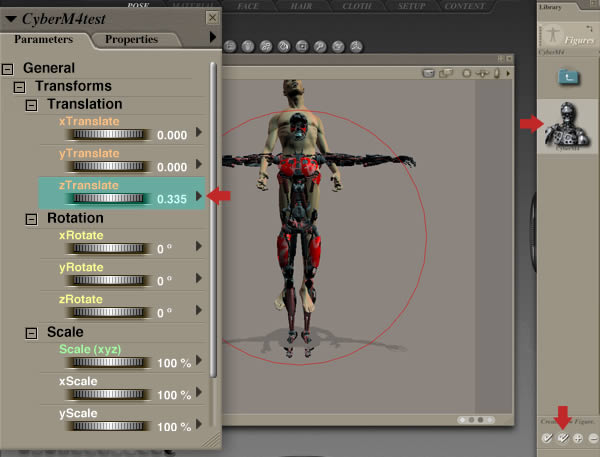This screenshot has height=457, width=600.
Task: Select the View Magnifier tool
Action: (x=320, y=46)
